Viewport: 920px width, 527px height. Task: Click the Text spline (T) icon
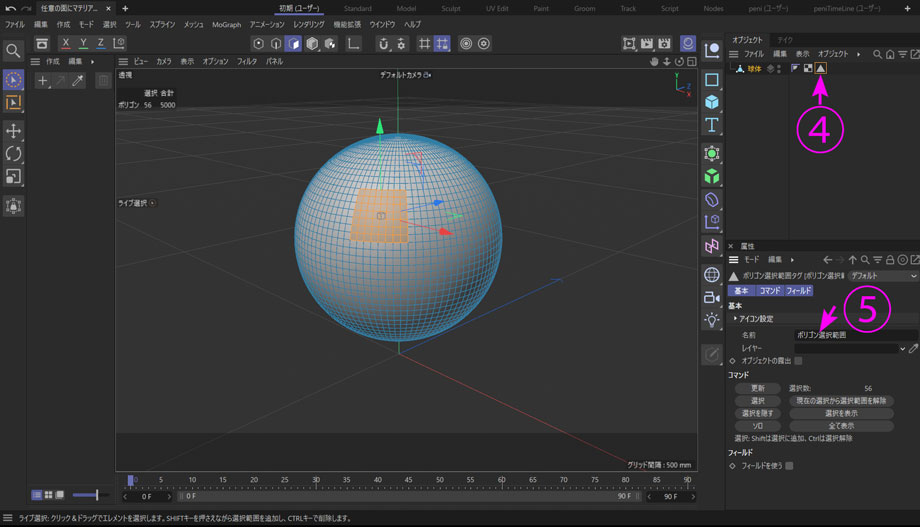click(712, 125)
